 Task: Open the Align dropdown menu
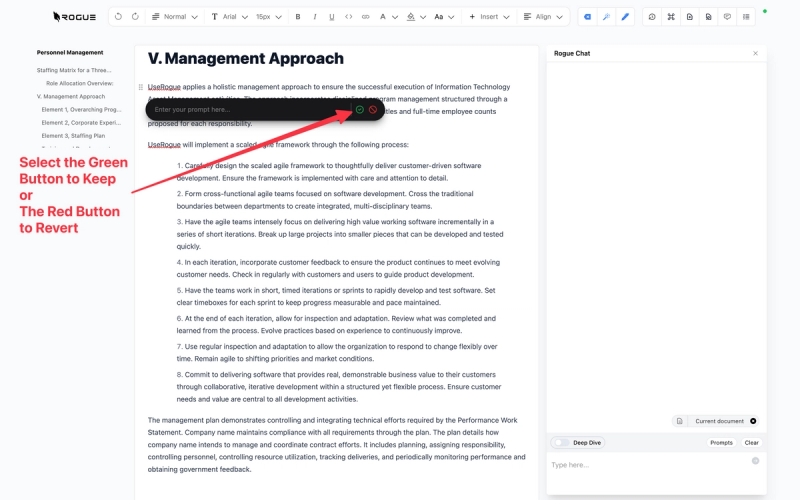(543, 17)
